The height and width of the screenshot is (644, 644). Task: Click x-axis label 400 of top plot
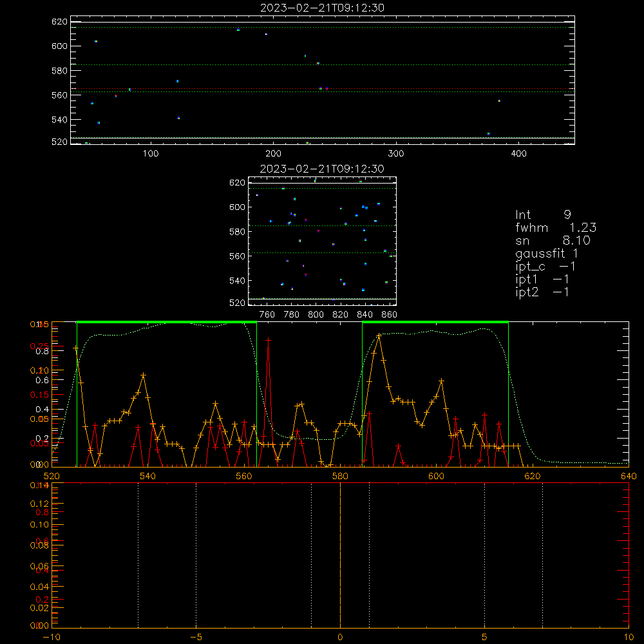click(518, 154)
